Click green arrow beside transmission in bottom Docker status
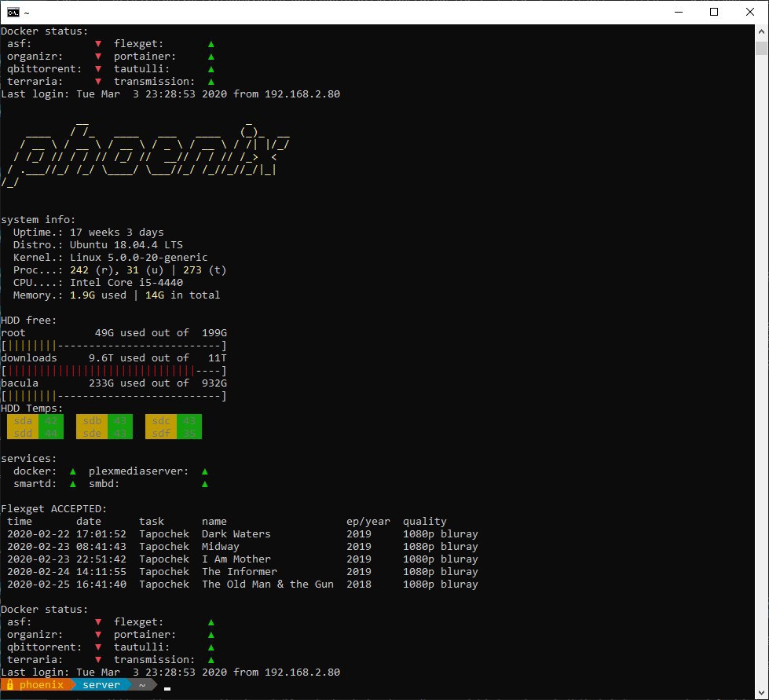Viewport: 769px width, 700px height. click(x=211, y=660)
